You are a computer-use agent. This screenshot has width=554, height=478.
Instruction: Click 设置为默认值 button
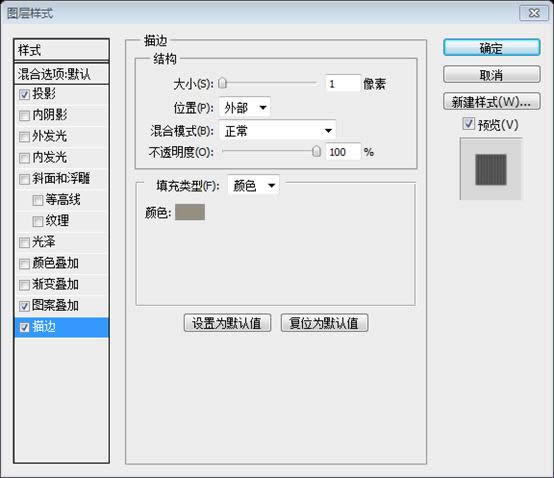227,323
